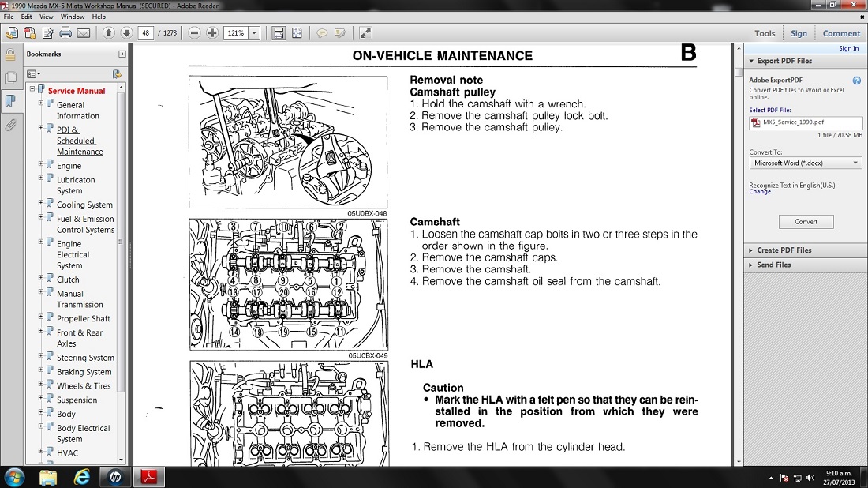Collapse the Bookmarks panel
This screenshot has height=488, width=868.
pos(122,54)
